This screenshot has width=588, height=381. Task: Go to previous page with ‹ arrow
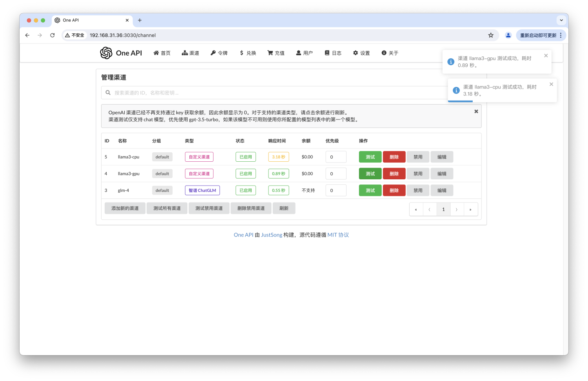tap(430, 209)
